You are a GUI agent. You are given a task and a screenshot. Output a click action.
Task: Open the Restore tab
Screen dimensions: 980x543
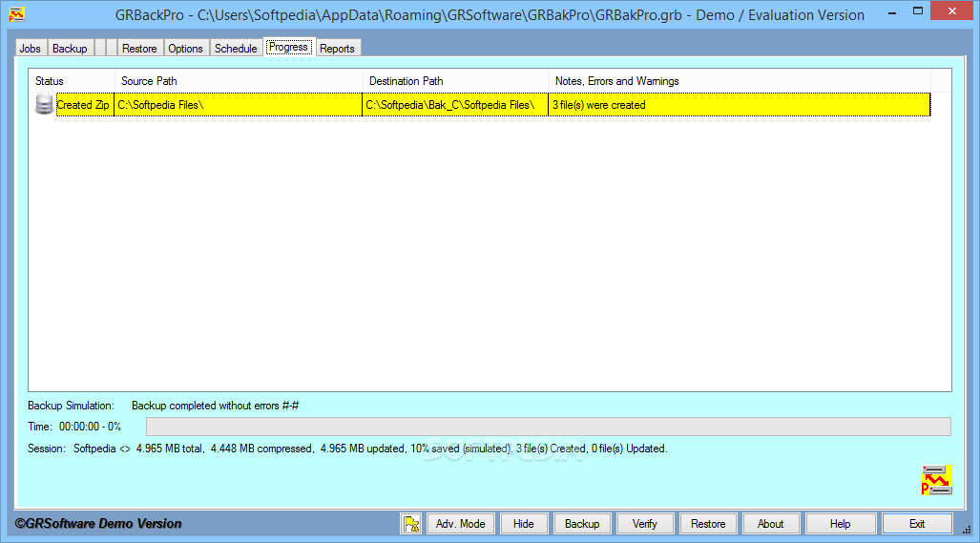tap(139, 48)
